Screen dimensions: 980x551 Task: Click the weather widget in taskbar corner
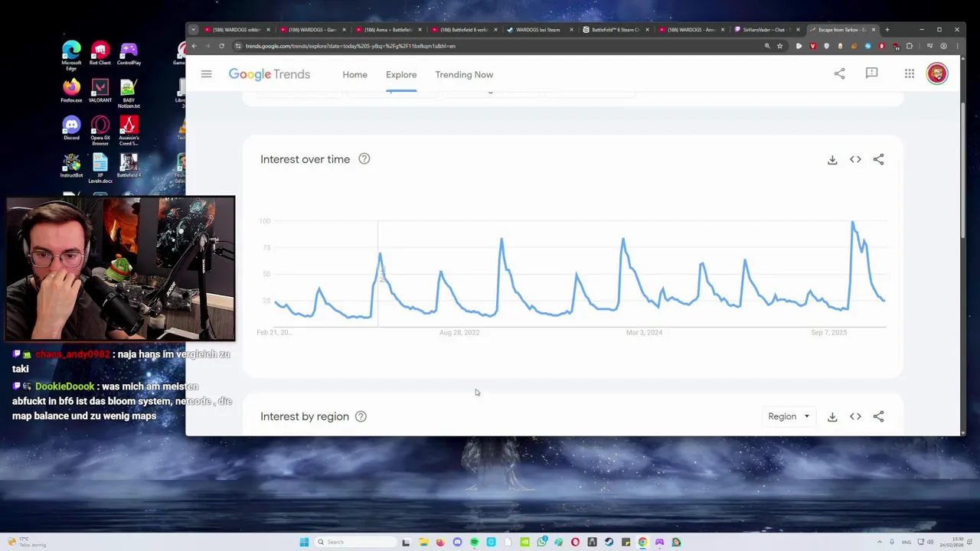coord(27,543)
